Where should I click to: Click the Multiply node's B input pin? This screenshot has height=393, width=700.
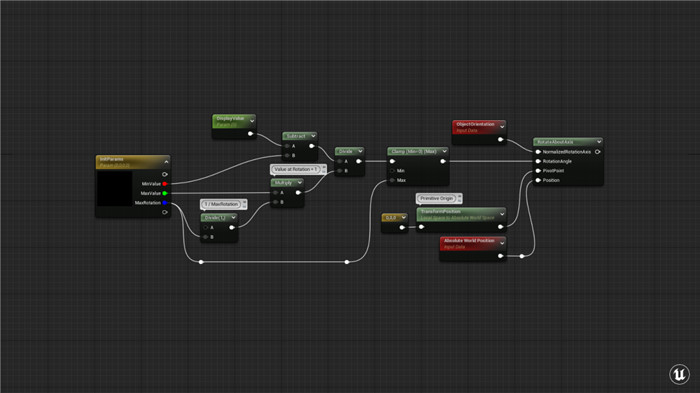(275, 202)
